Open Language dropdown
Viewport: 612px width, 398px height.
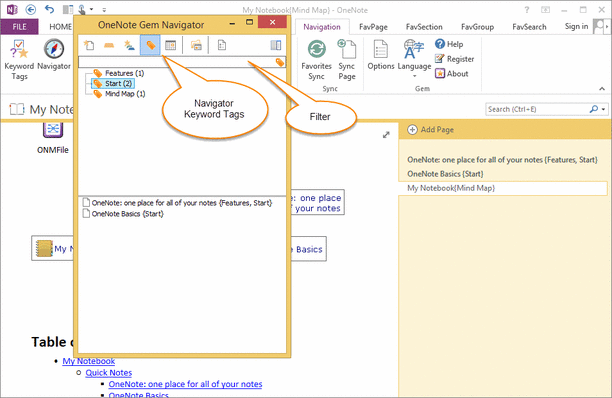[414, 59]
